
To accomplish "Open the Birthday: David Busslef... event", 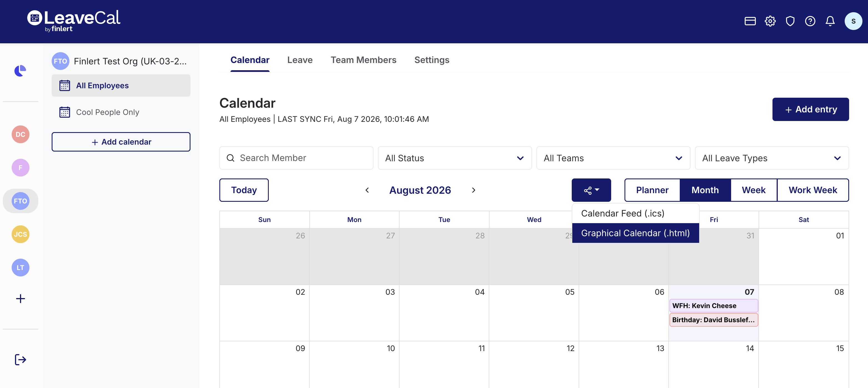I will [x=713, y=320].
